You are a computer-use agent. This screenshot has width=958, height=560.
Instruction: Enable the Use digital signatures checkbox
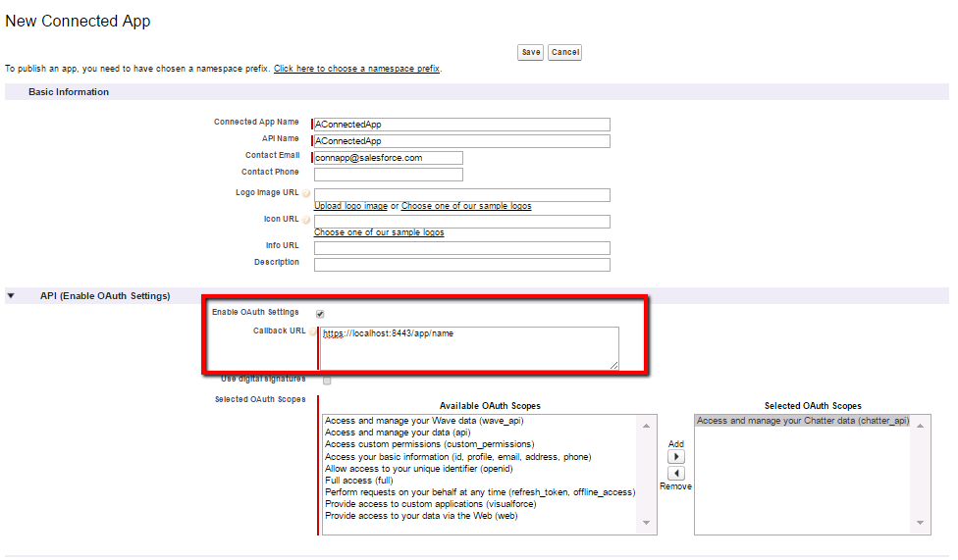(327, 380)
